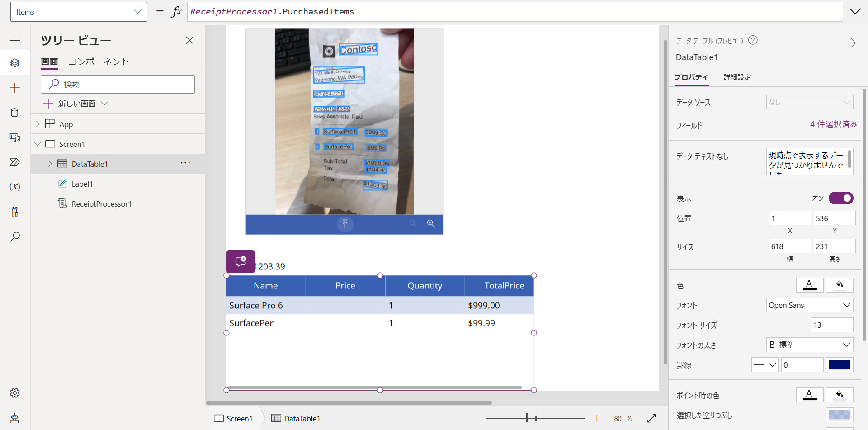This screenshot has width=868, height=430.
Task: Click the font size field
Action: (x=832, y=325)
